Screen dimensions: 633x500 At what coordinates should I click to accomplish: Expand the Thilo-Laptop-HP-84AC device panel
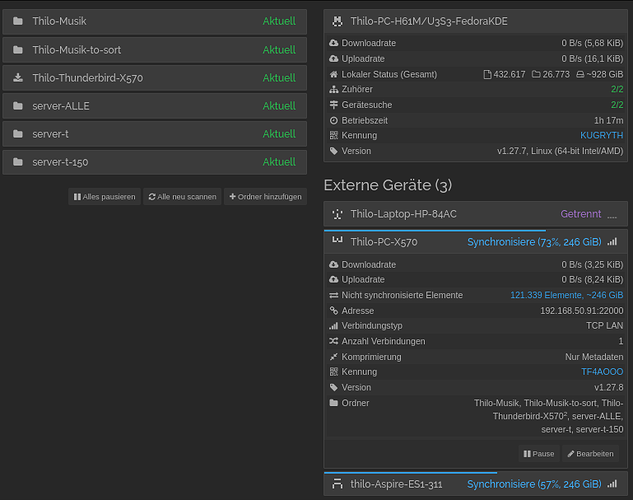476,214
